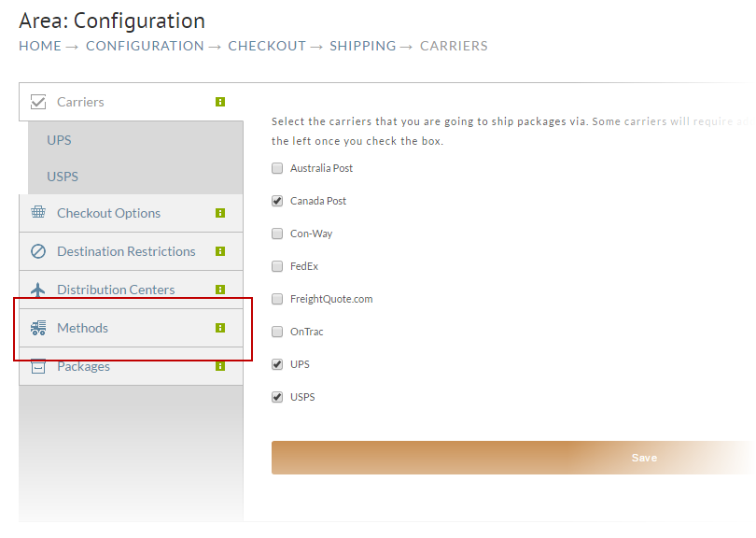Click the CARRIERS breadcrumb text
Viewport: 756px width, 538px height.
[454, 46]
